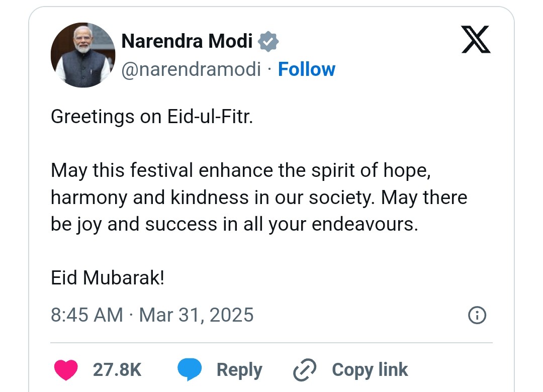The width and height of the screenshot is (543, 392).
Task: Click the 8:45 AM post time
Action: point(86,315)
